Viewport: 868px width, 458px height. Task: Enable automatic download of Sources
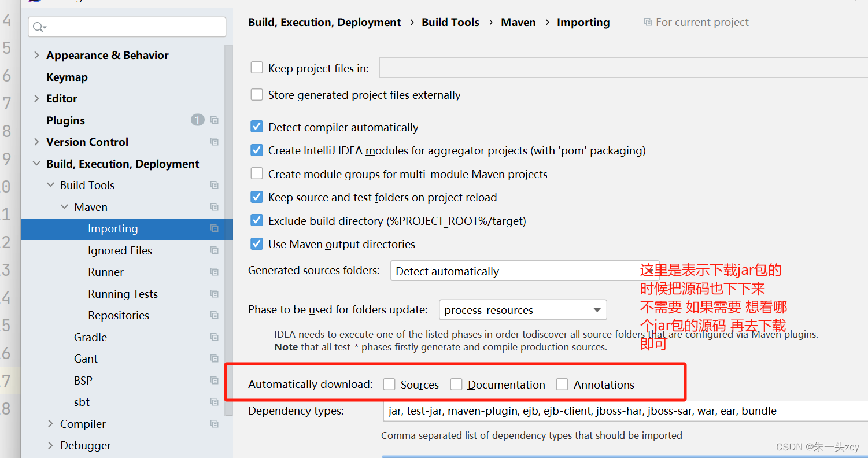pos(389,384)
